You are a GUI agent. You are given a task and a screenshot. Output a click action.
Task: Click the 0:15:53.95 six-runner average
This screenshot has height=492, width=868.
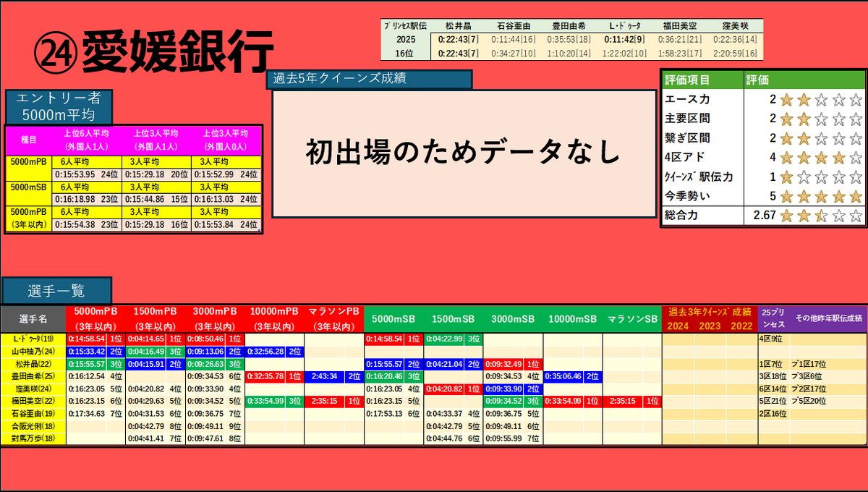click(75, 174)
